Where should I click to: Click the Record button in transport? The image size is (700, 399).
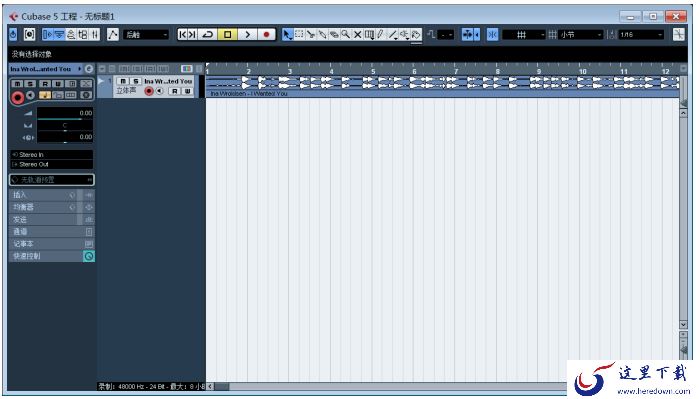[267, 34]
